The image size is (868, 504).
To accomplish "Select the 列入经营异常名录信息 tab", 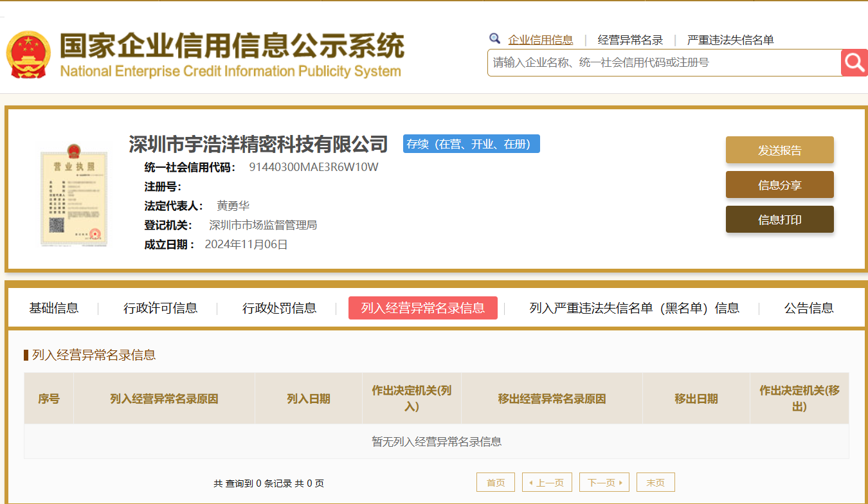I will 422,308.
